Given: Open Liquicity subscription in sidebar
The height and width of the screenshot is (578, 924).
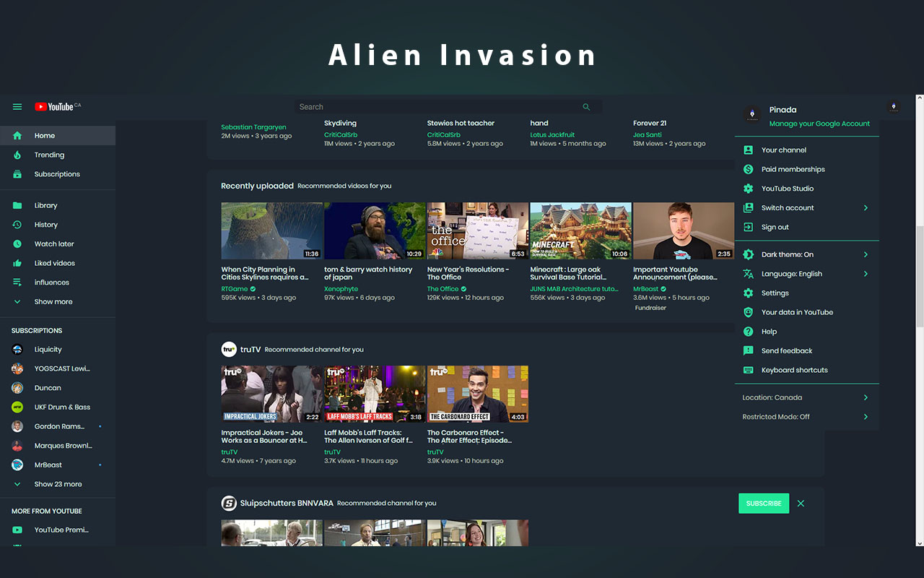Looking at the screenshot, I should pyautogui.click(x=58, y=350).
